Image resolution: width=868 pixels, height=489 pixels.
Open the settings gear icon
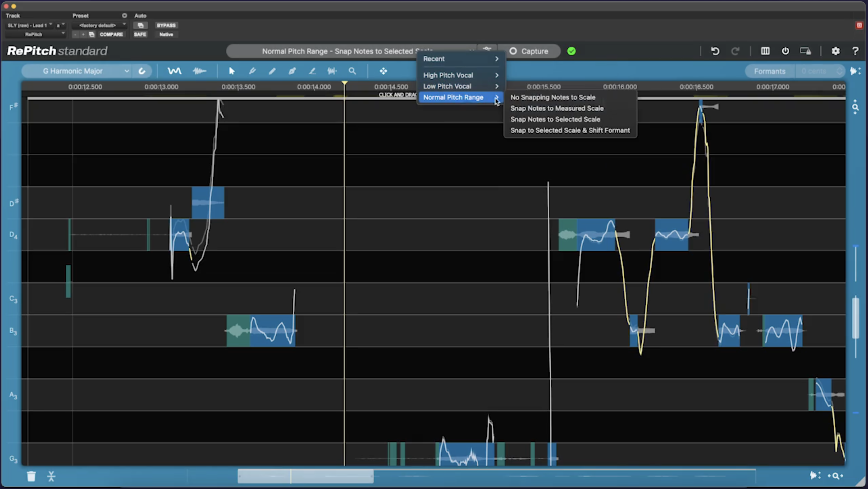[x=836, y=51]
